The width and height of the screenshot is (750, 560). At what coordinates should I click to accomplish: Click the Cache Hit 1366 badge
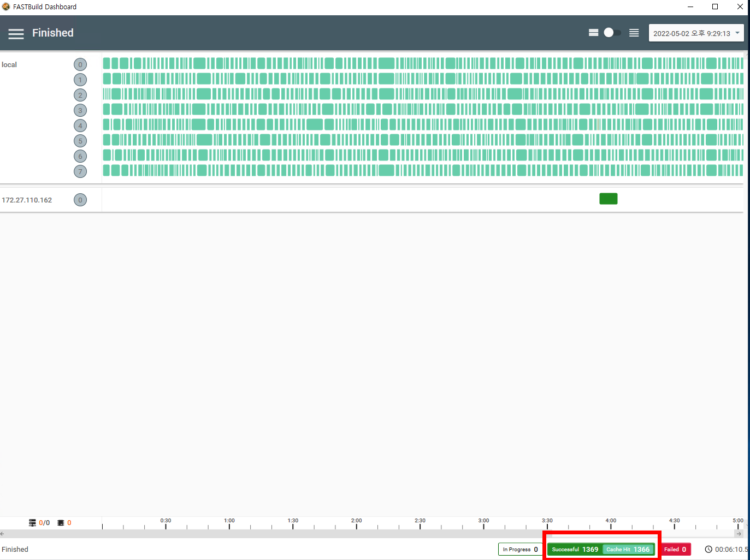click(x=627, y=549)
